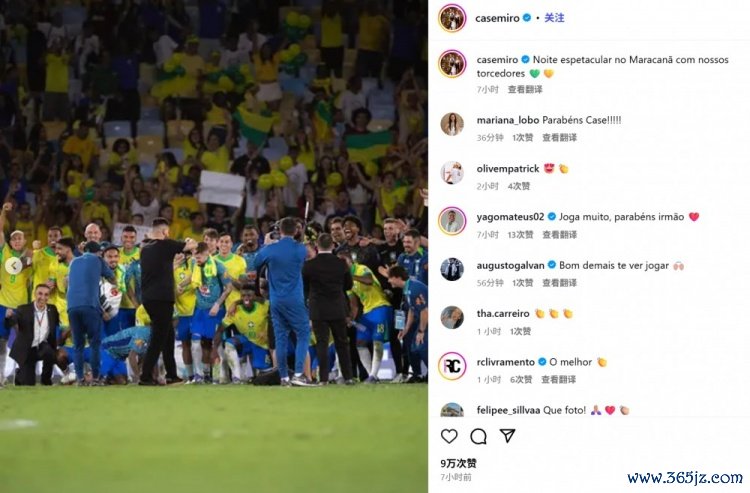Open olivempatrick username link
This screenshot has height=493, width=750.
(507, 169)
